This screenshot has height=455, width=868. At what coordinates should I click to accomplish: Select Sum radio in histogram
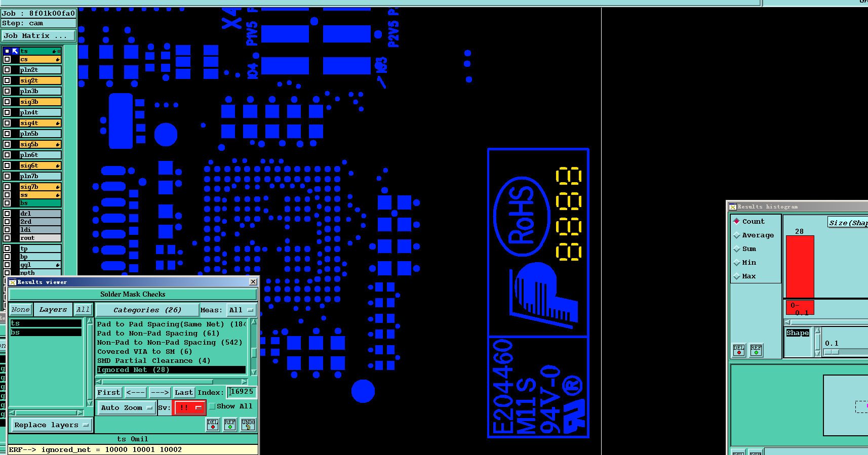click(x=737, y=249)
